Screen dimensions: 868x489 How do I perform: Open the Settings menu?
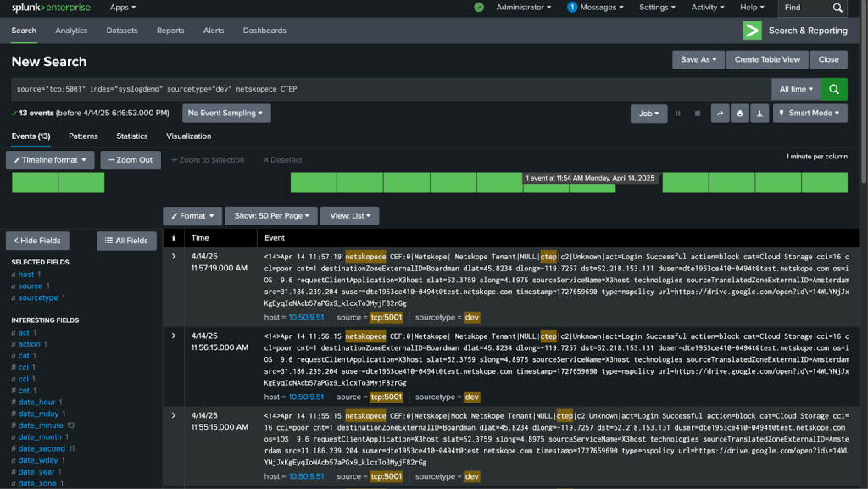pos(657,7)
